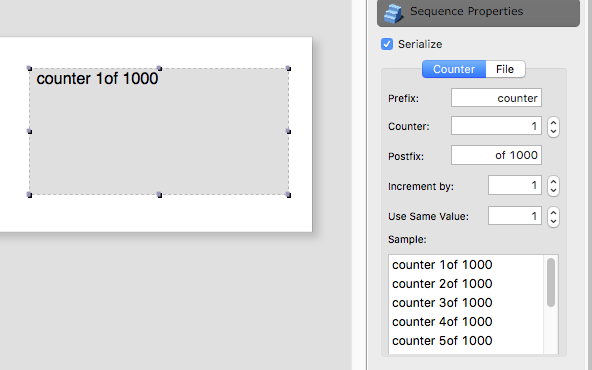This screenshot has height=370, width=592.
Task: Click the Sequence Properties stairs icon
Action: (393, 13)
